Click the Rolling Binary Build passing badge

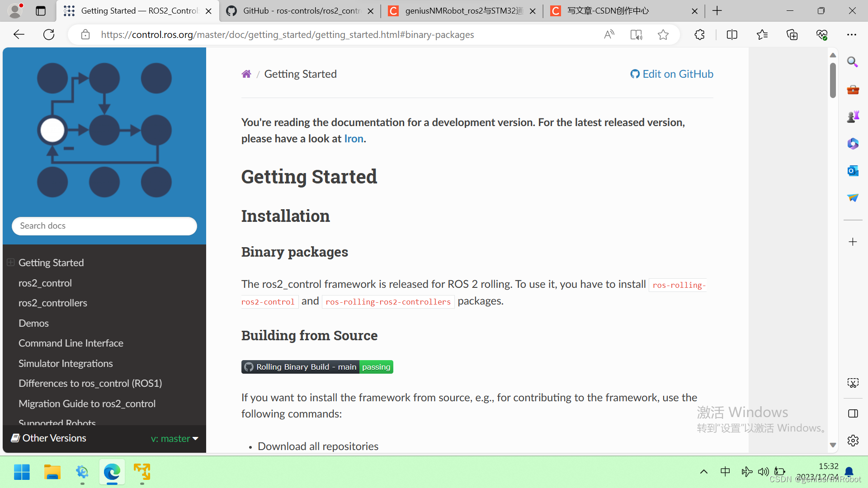click(318, 366)
